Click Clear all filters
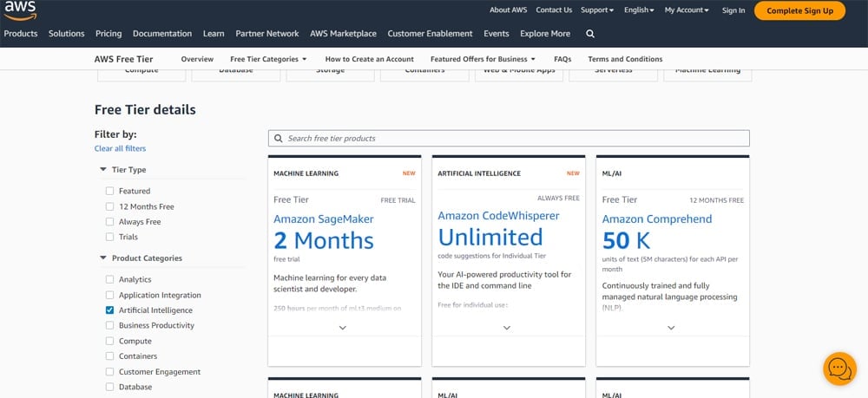 [120, 148]
